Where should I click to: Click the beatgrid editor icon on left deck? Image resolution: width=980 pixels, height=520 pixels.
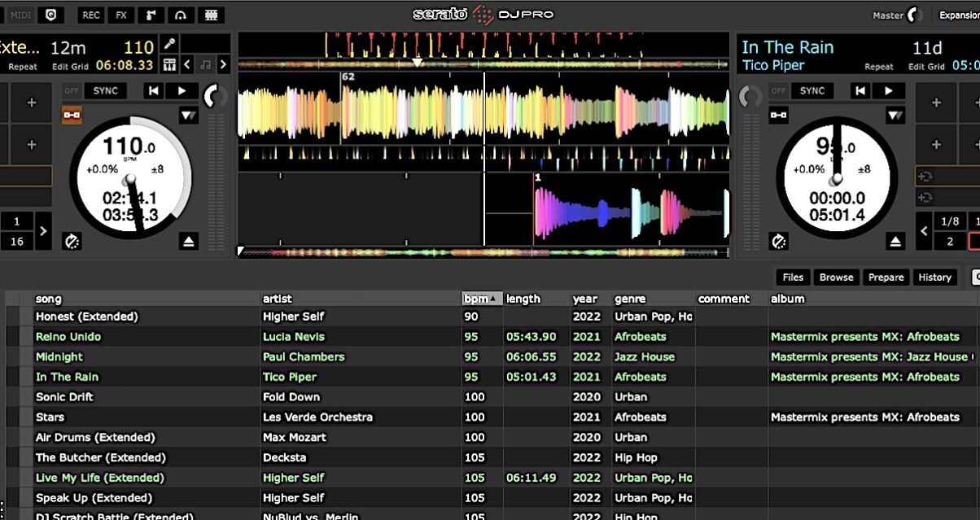pos(169,64)
